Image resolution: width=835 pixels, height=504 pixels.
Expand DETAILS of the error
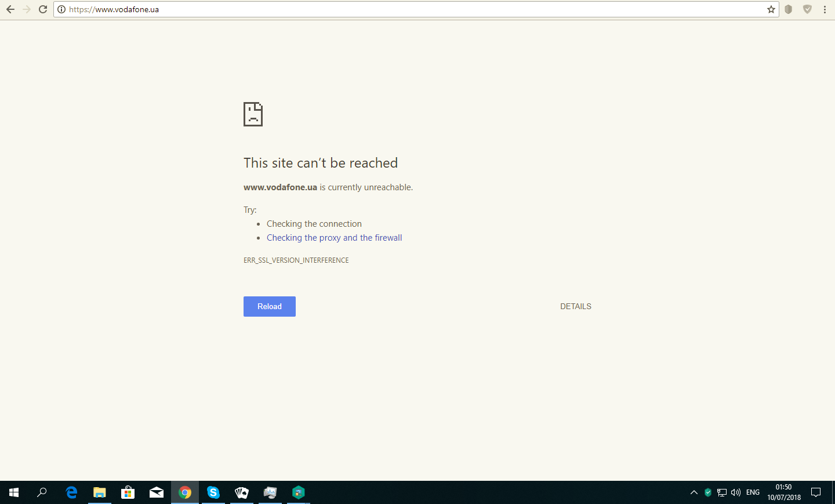click(576, 306)
